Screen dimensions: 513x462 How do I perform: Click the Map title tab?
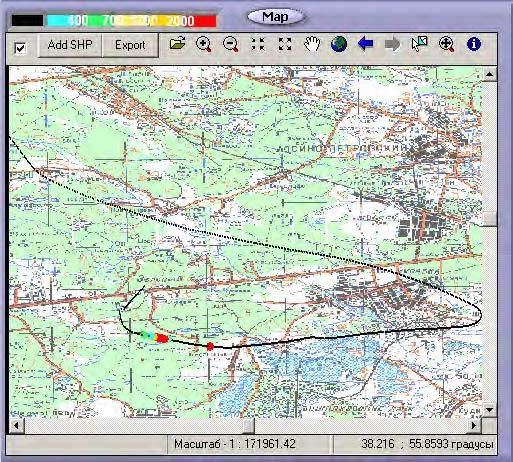point(275,16)
